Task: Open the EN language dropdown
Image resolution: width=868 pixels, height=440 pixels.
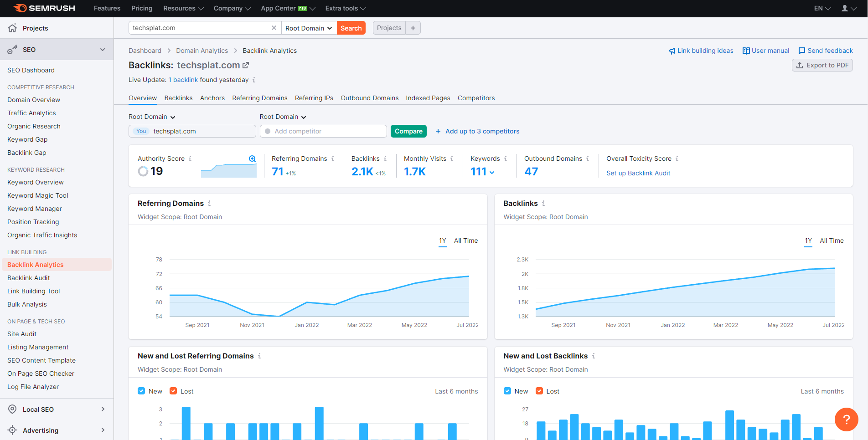Action: click(x=822, y=8)
